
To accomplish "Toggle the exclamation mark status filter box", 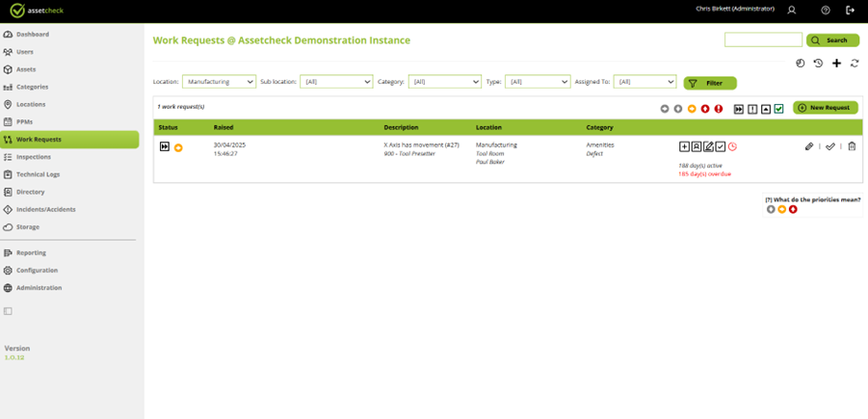I will pyautogui.click(x=752, y=109).
